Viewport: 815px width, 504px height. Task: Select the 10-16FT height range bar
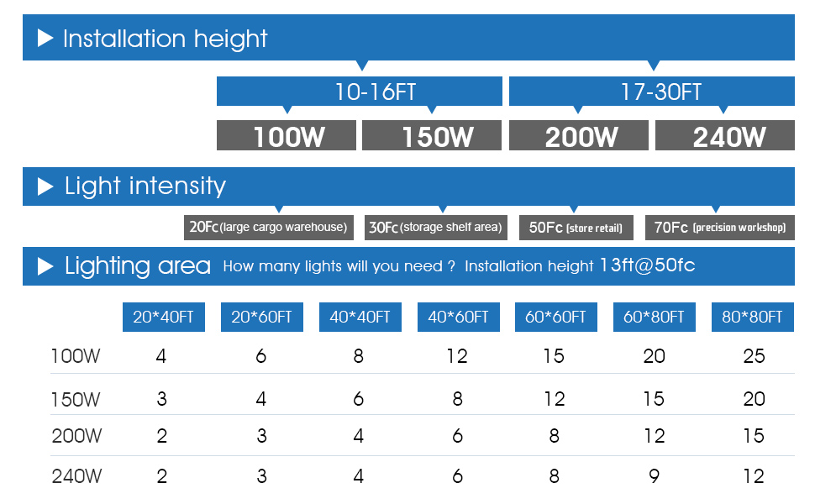point(359,92)
